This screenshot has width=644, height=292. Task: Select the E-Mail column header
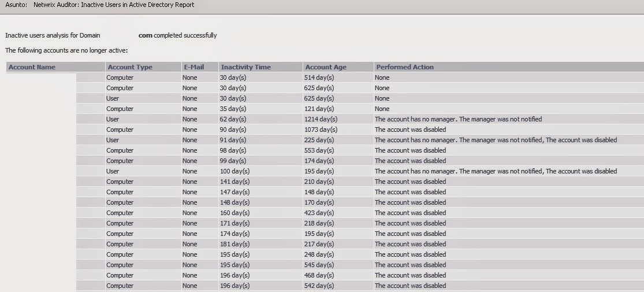[x=193, y=67]
